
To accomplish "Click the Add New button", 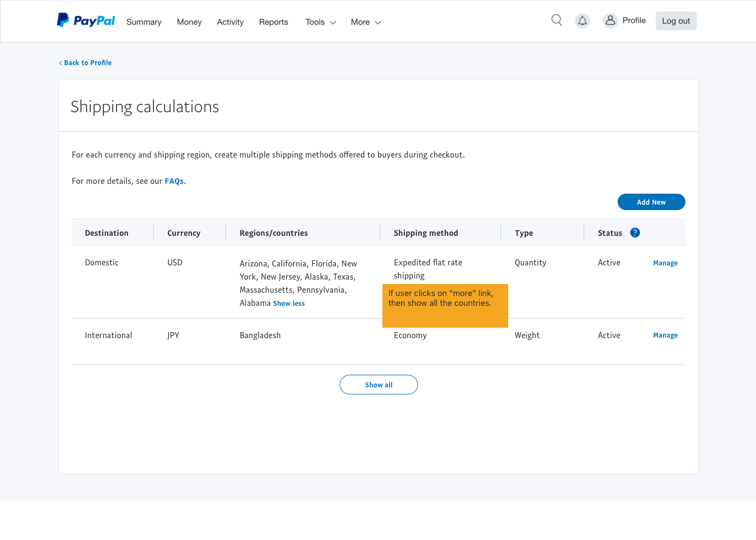I will click(651, 202).
